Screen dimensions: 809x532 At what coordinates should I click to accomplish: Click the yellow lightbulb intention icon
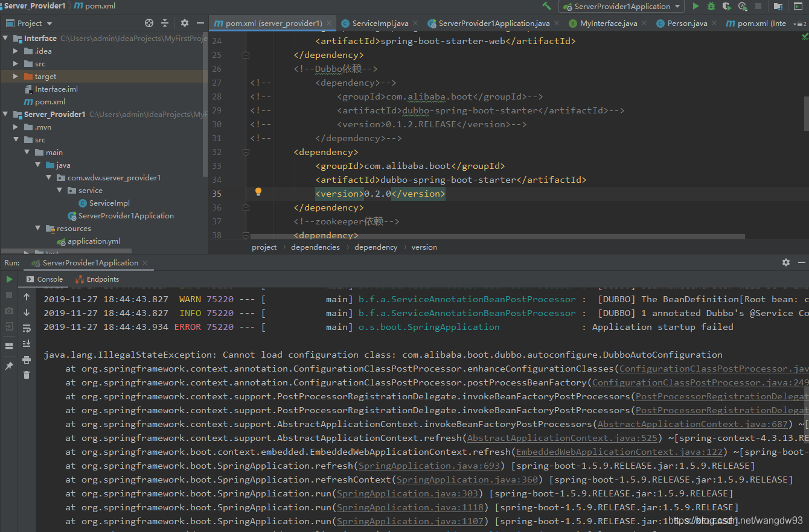pyautogui.click(x=258, y=192)
